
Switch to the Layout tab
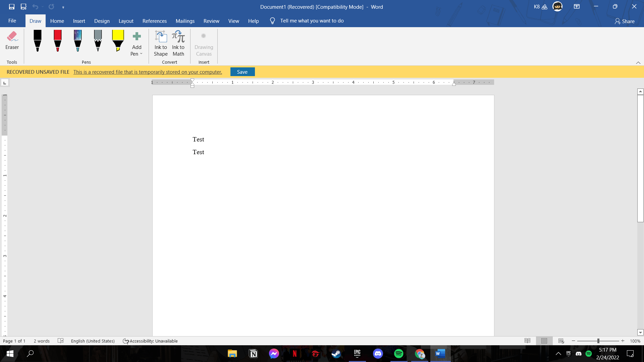(126, 21)
